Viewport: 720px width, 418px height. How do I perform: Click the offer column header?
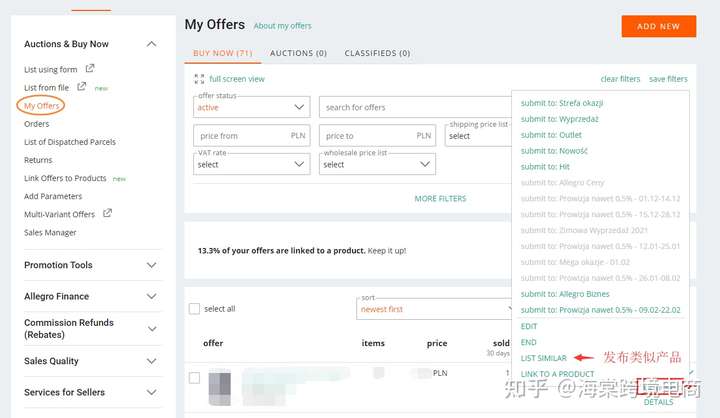click(x=213, y=343)
